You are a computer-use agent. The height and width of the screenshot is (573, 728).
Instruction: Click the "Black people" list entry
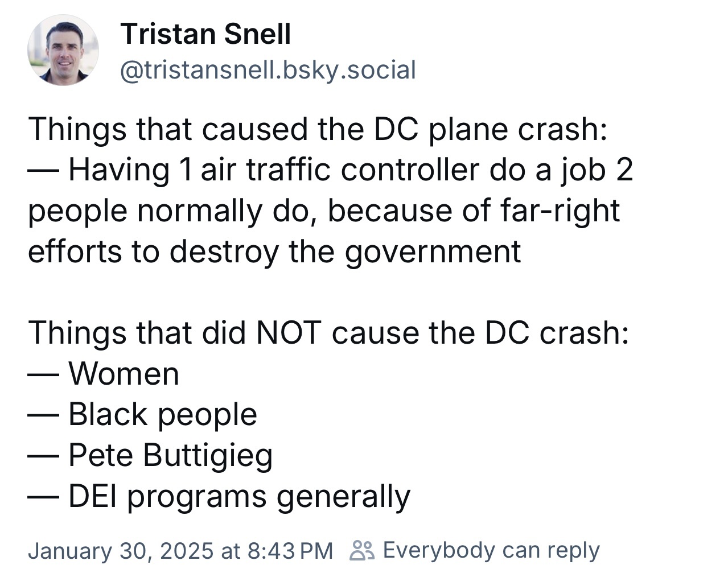[x=163, y=414]
